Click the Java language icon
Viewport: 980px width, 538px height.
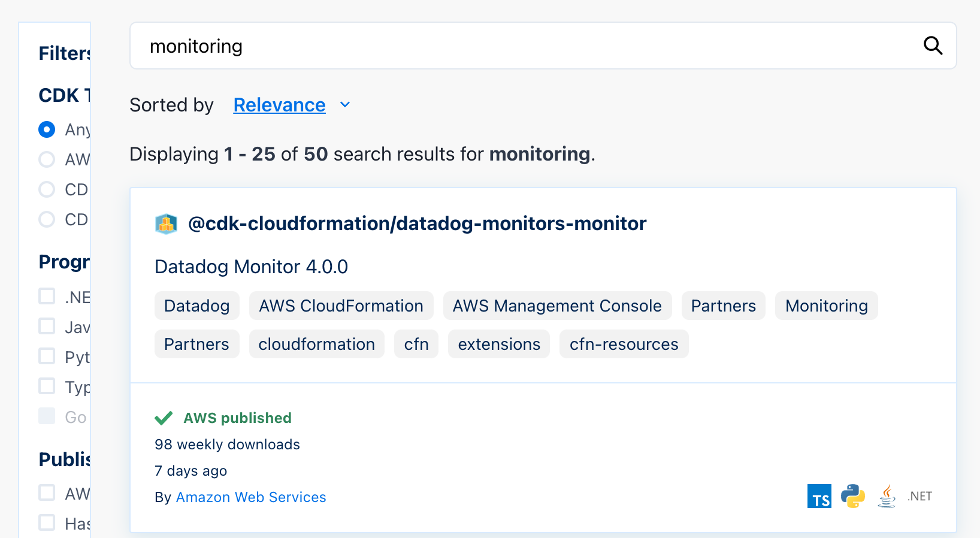click(887, 496)
